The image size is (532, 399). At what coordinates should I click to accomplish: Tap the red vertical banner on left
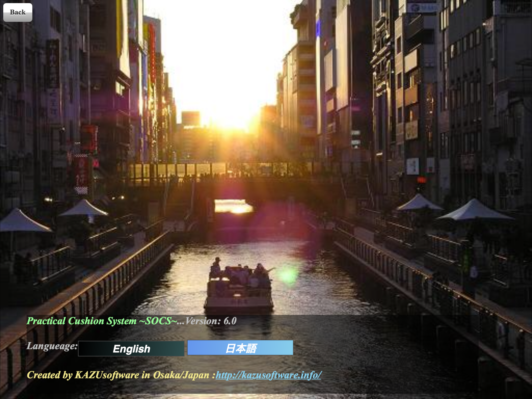81,173
